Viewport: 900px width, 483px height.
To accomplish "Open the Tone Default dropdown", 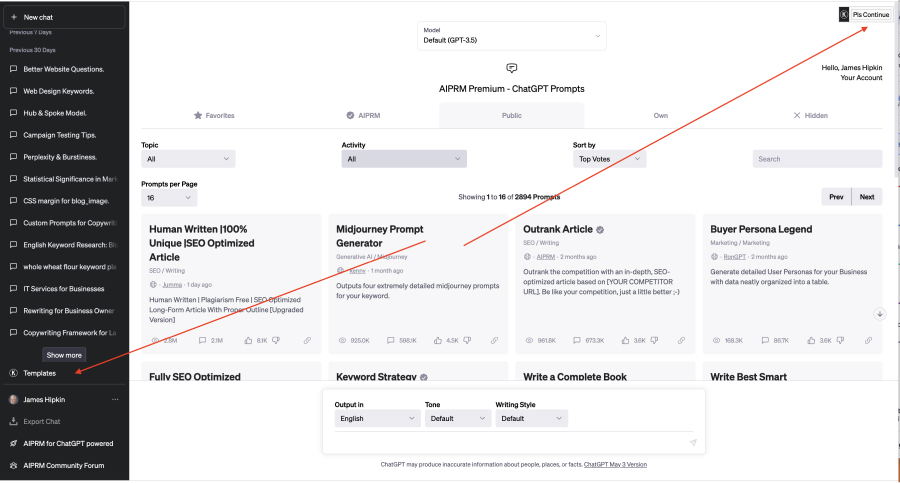I will (457, 419).
